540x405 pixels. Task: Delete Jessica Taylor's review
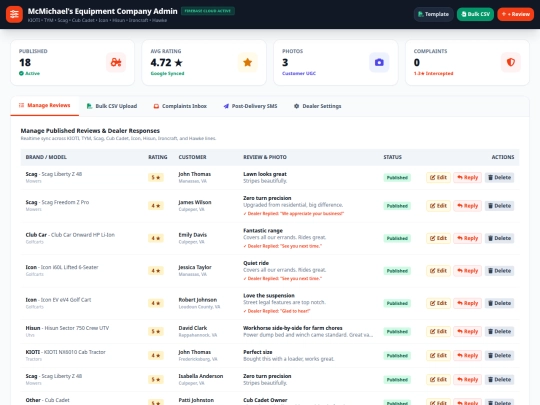pos(499,271)
